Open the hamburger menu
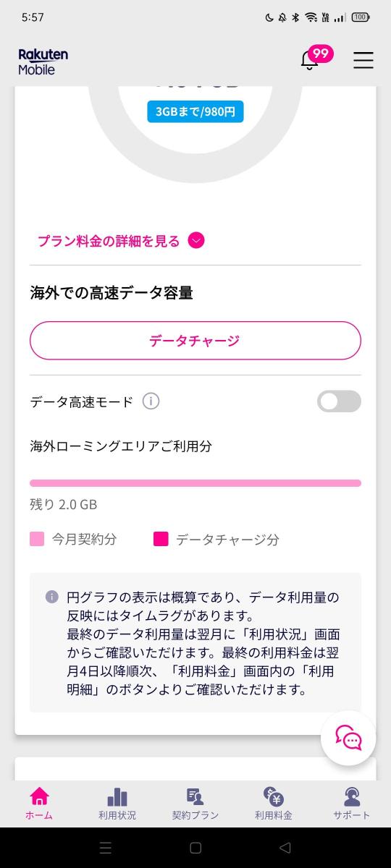 coord(363,60)
